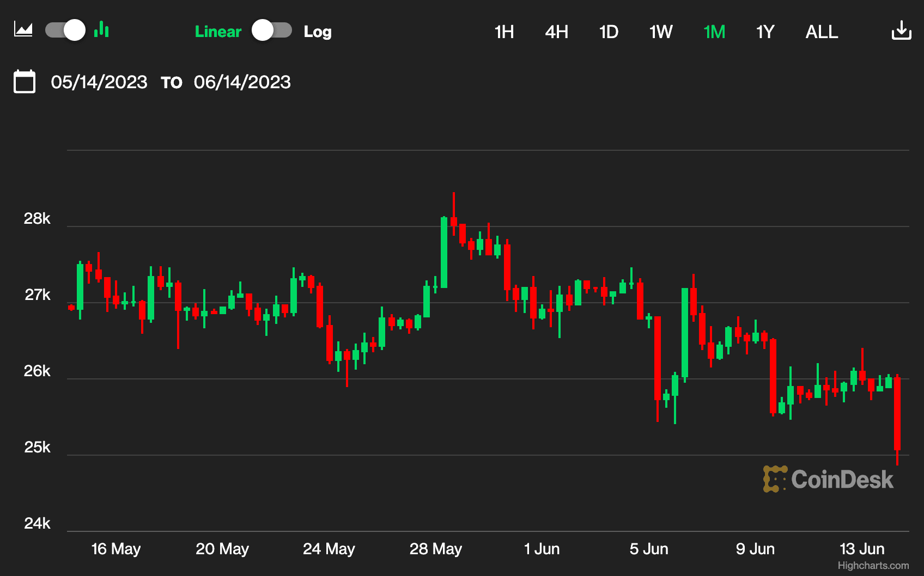Screen dimensions: 924x576
Task: Click the tall green candle on 28 May
Action: pyautogui.click(x=444, y=252)
